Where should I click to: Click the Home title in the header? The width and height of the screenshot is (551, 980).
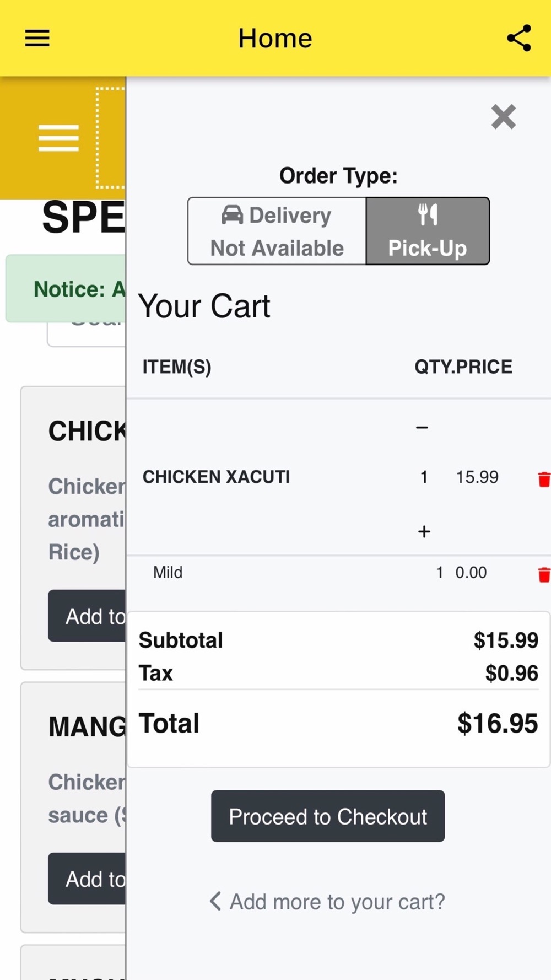[x=275, y=38]
